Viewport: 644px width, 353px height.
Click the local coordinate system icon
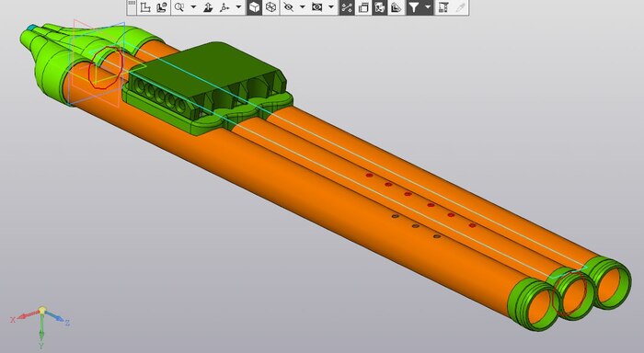coord(162,7)
